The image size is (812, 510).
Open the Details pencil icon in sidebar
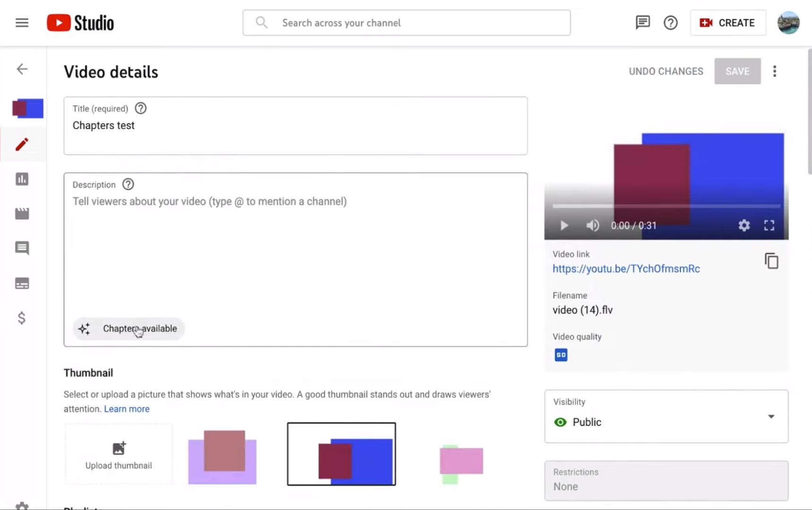coord(22,144)
